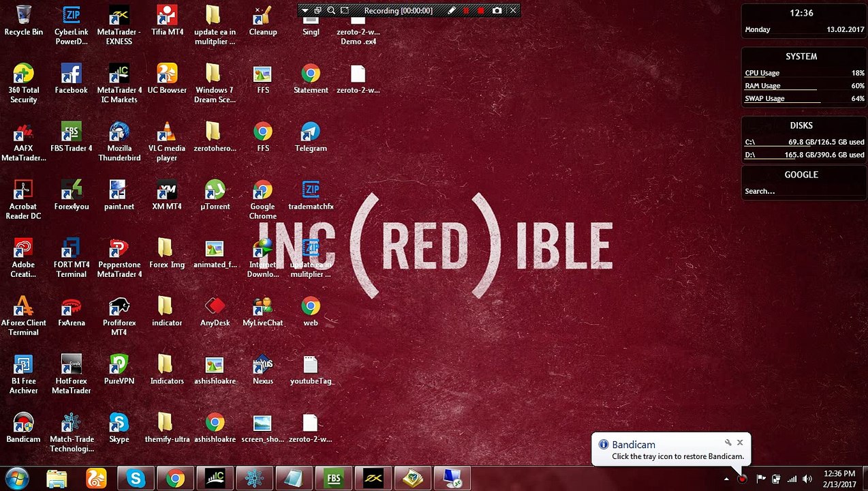Stop the recording with the red stop button
The image size is (868, 491).
click(481, 10)
